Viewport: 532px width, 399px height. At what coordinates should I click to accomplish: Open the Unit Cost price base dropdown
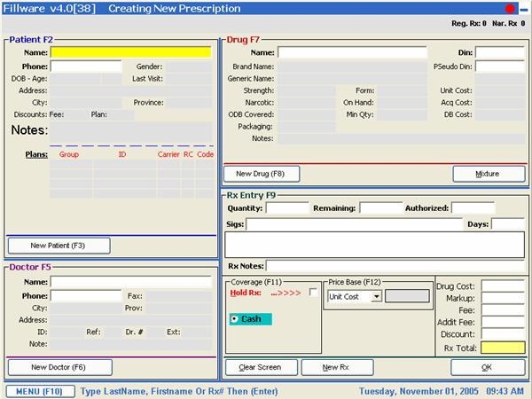[376, 296]
